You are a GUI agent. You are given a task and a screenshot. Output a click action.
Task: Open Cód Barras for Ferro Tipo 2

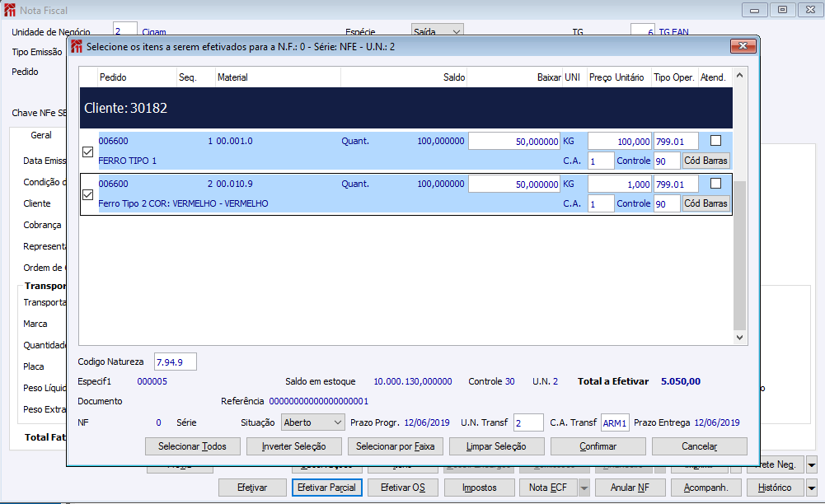point(705,203)
